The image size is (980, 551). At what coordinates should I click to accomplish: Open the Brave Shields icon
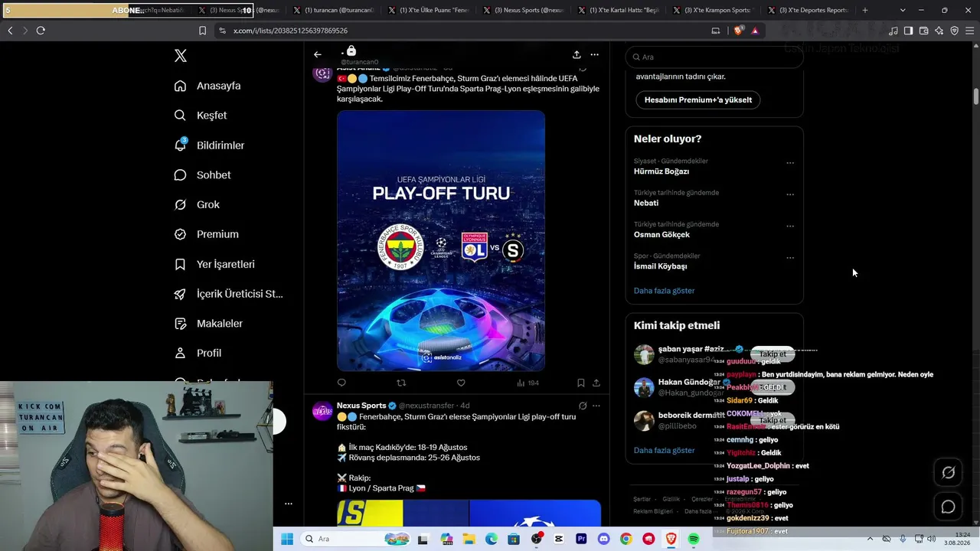[x=738, y=31]
